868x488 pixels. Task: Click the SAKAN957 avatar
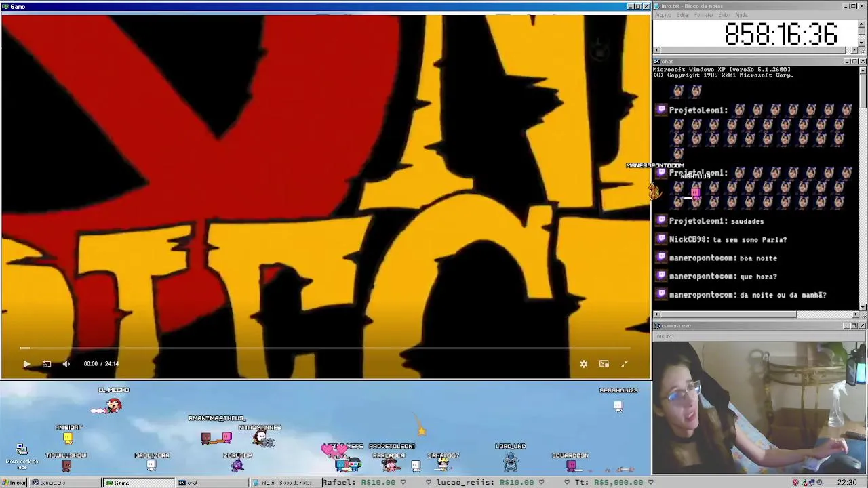(443, 464)
